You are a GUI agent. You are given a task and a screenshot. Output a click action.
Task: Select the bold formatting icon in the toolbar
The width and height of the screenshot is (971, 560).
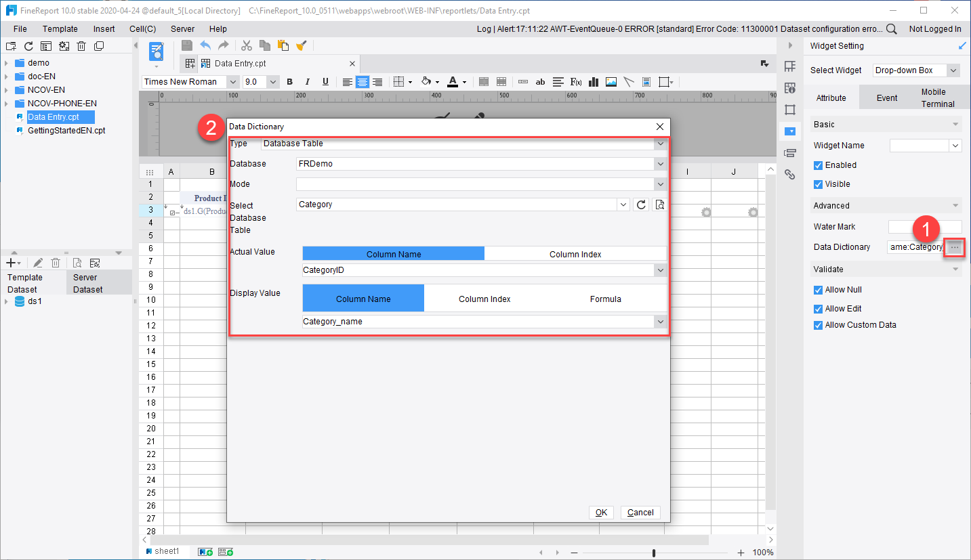(289, 82)
